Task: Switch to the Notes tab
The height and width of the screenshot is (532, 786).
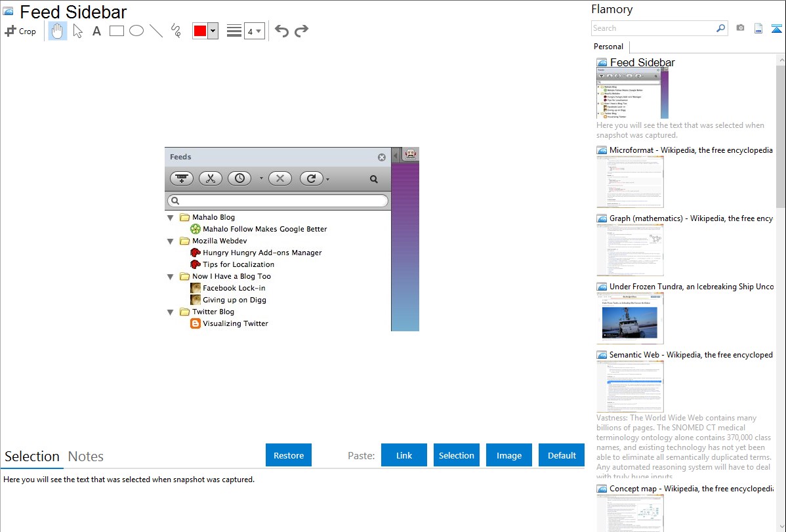Action: point(86,457)
